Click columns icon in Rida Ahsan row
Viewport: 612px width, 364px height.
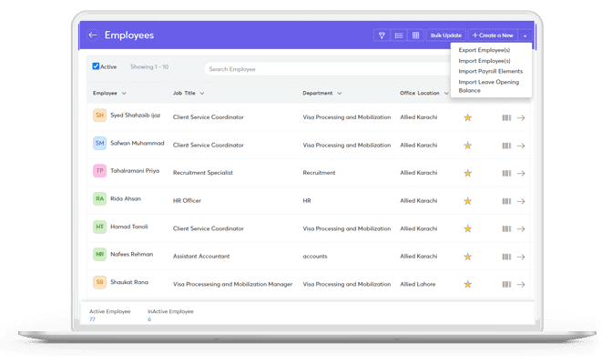[506, 201]
